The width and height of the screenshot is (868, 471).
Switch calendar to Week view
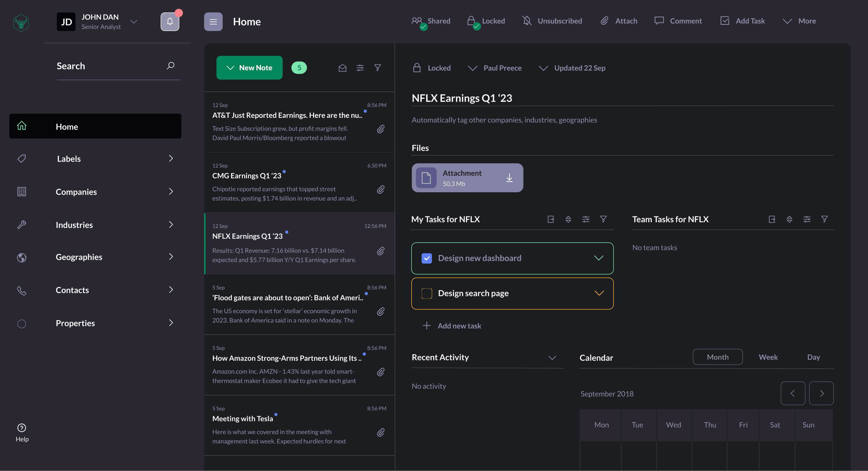768,357
